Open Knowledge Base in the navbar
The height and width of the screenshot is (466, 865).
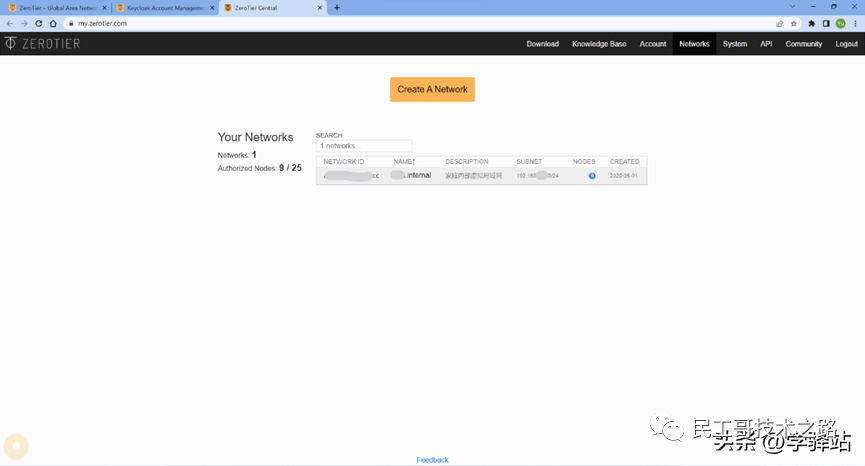(x=599, y=44)
